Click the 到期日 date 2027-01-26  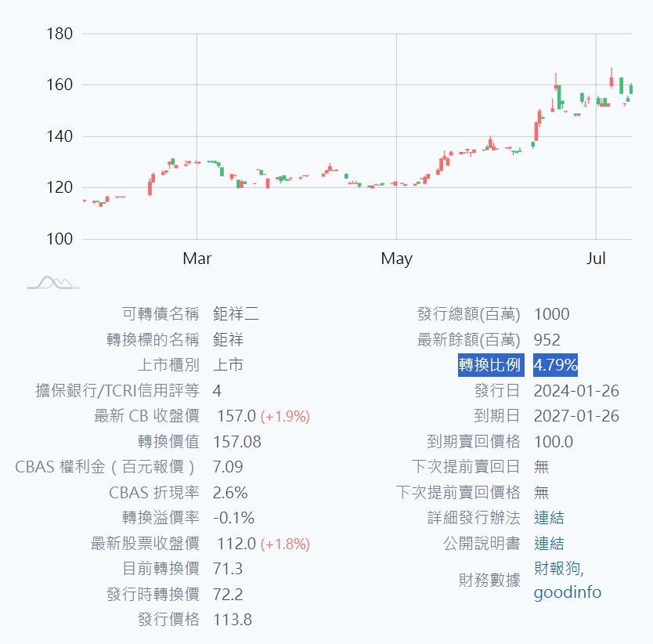[x=576, y=416]
